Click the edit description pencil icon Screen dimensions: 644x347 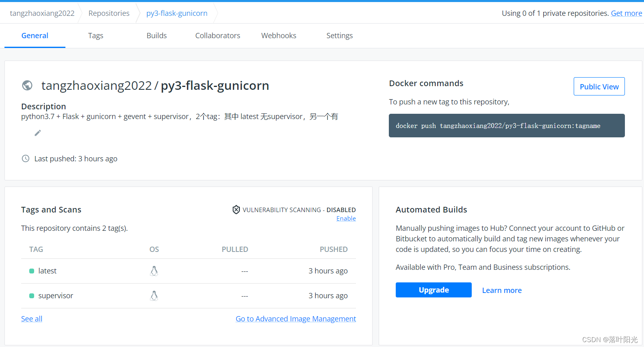tap(38, 133)
